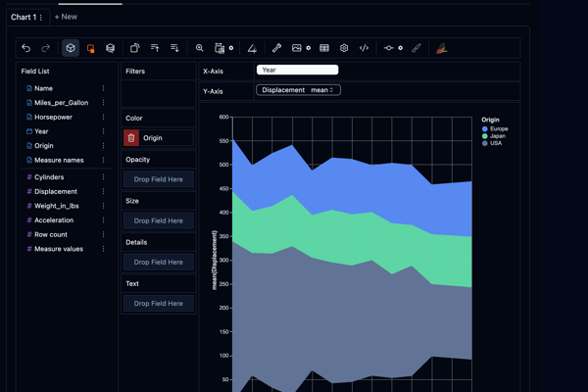Click the blue Europe area in chart
This screenshot has width=588, height=392.
pos(353,184)
